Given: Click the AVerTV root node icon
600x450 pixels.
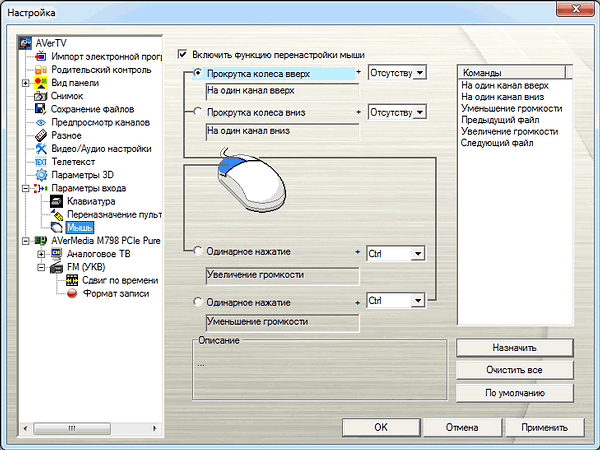Looking at the screenshot, I should (x=25, y=43).
